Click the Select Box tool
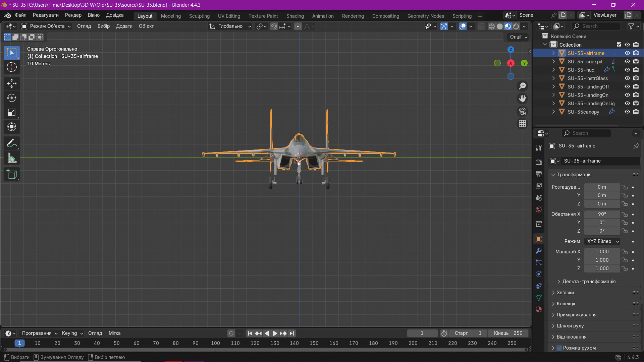 12,53
